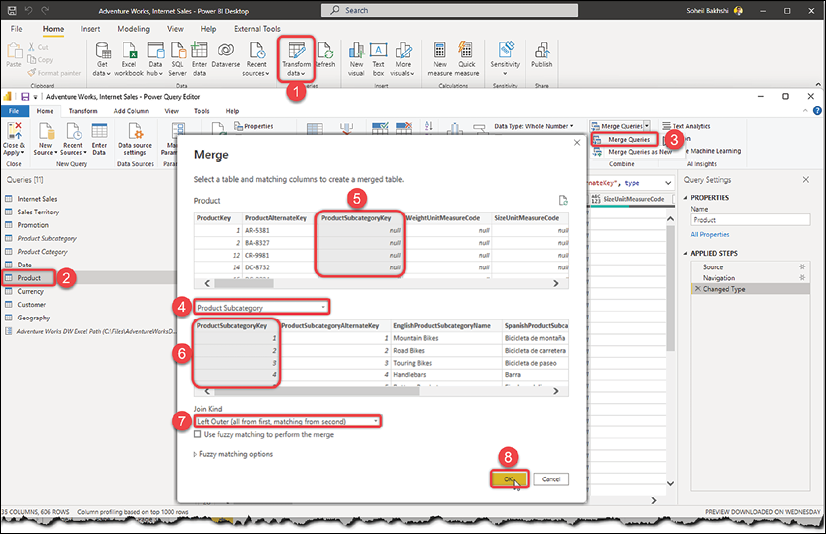Open the File menu in Power BI Desktop
826x534 pixels.
tap(17, 29)
